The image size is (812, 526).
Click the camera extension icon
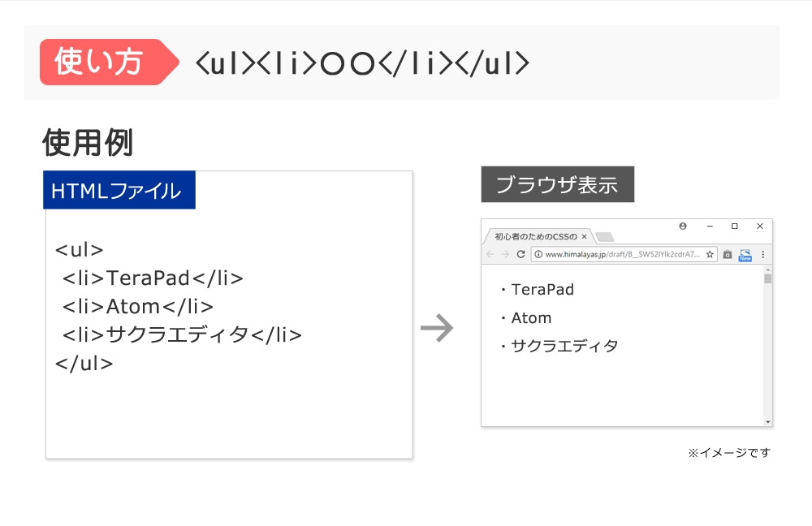pyautogui.click(x=728, y=254)
